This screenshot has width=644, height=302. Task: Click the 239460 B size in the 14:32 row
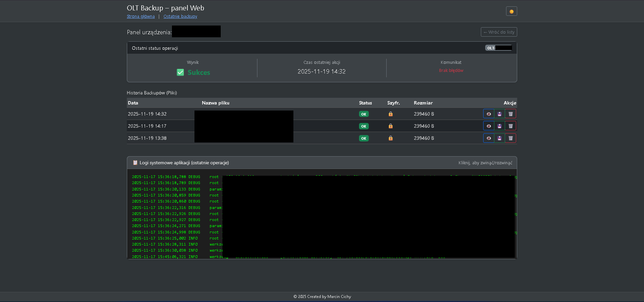pyautogui.click(x=424, y=114)
